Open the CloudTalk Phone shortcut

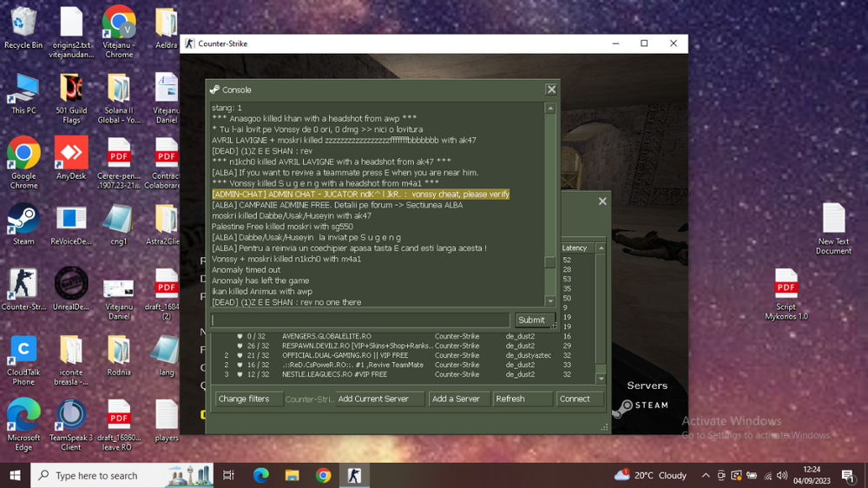(23, 351)
